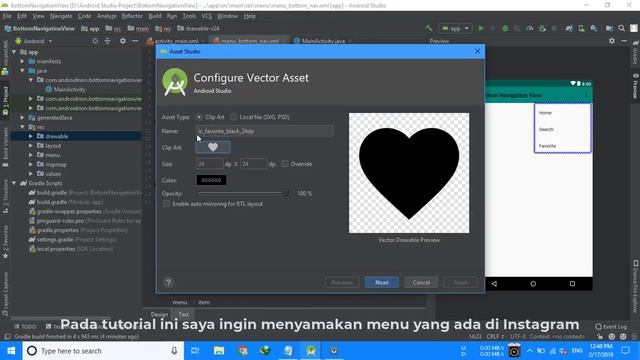The height and width of the screenshot is (360, 640).
Task: Open the Navigate menu
Action: (x=61, y=16)
